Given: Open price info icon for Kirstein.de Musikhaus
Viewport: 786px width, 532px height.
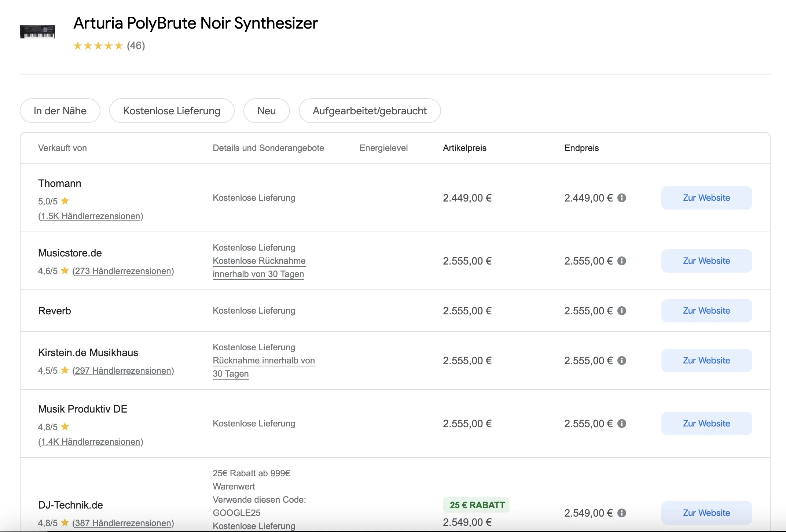Looking at the screenshot, I should pyautogui.click(x=621, y=361).
